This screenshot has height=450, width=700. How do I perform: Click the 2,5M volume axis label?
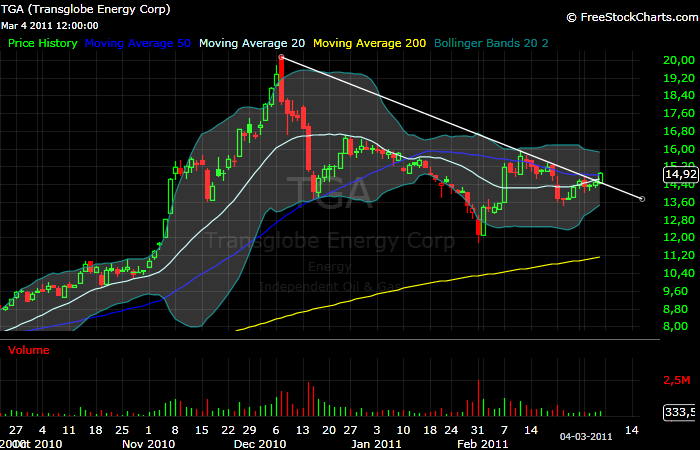click(x=677, y=380)
